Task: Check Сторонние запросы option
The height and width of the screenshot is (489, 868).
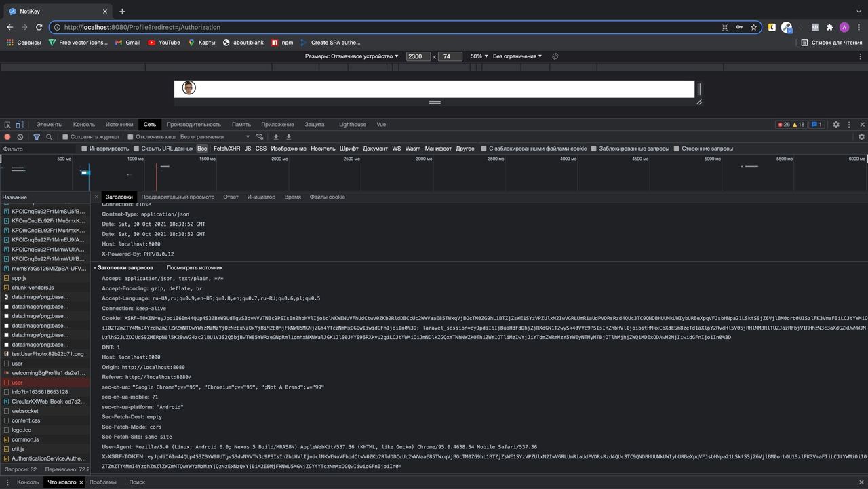Action: [x=676, y=149]
